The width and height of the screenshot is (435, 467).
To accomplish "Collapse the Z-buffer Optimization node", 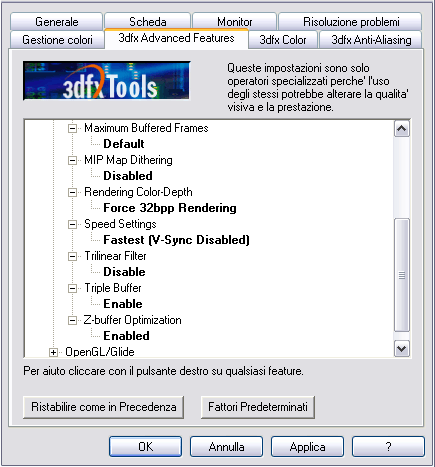I will click(x=72, y=320).
